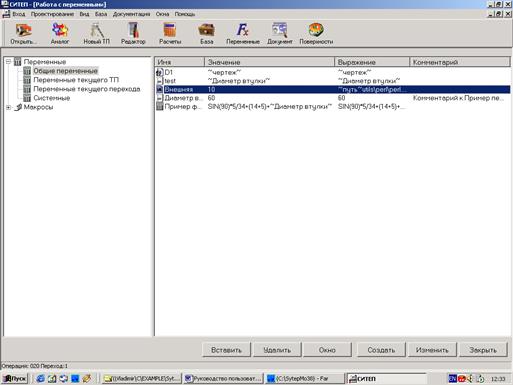Click the 60 expression of Диаметр в...
Viewport: 513px width, 385px height.
pos(341,98)
